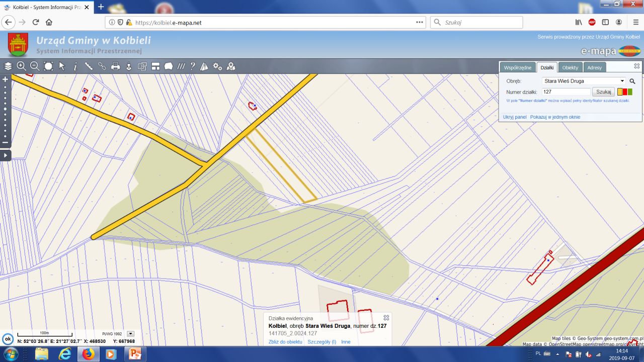This screenshot has width=644, height=362.
Task: Expand the left side panel arrow
Action: (x=6, y=155)
